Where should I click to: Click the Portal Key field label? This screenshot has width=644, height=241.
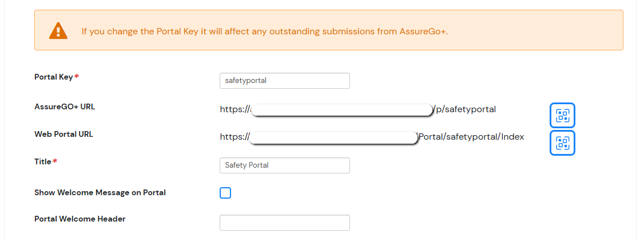[x=53, y=77]
